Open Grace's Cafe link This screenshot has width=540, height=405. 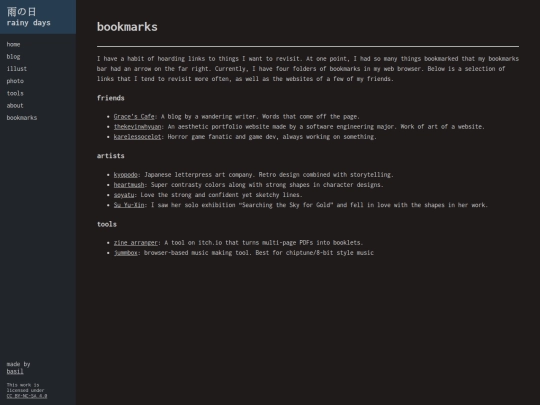tap(134, 116)
